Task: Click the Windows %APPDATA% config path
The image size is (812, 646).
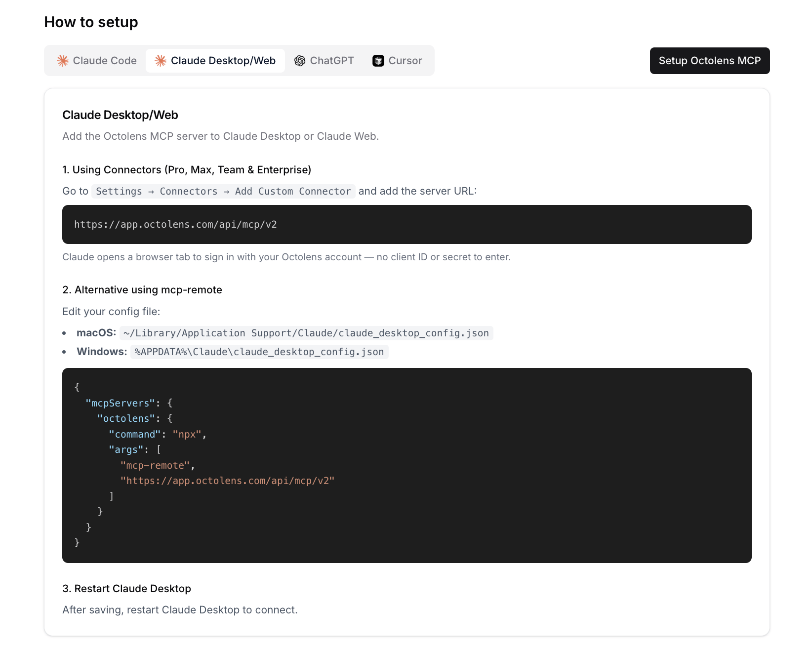Action: pos(259,352)
